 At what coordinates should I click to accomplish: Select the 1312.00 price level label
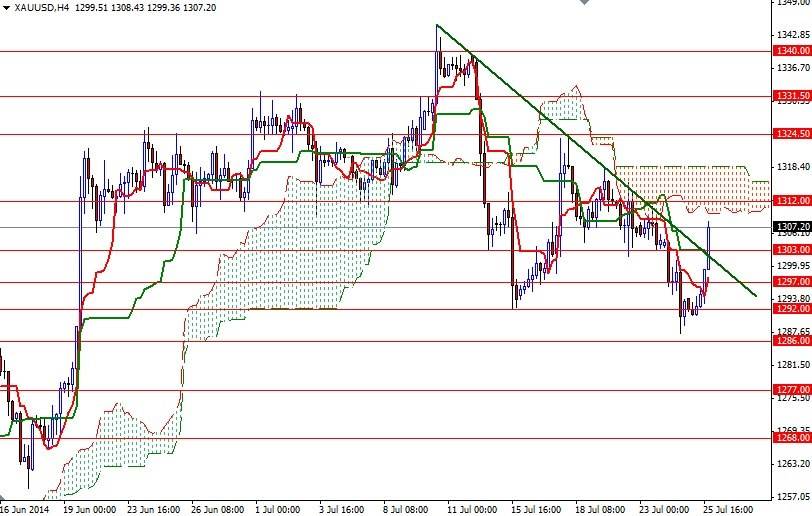(x=792, y=200)
